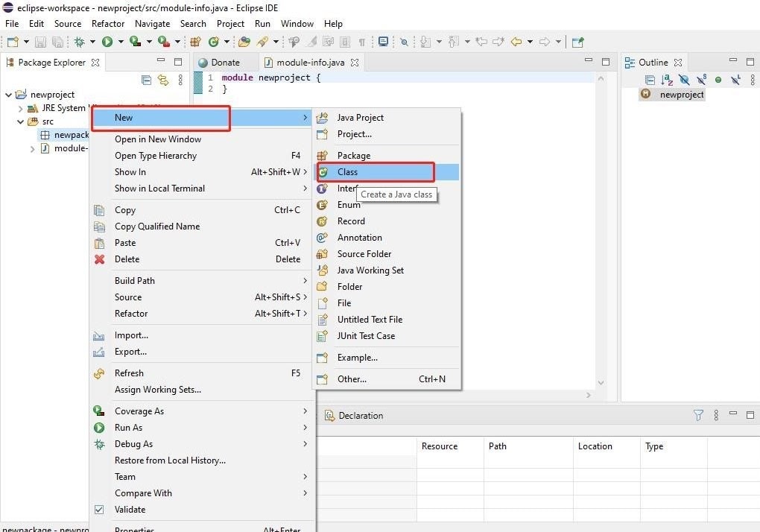Click the Save icon in the toolbar
The image size is (760, 532).
click(41, 42)
